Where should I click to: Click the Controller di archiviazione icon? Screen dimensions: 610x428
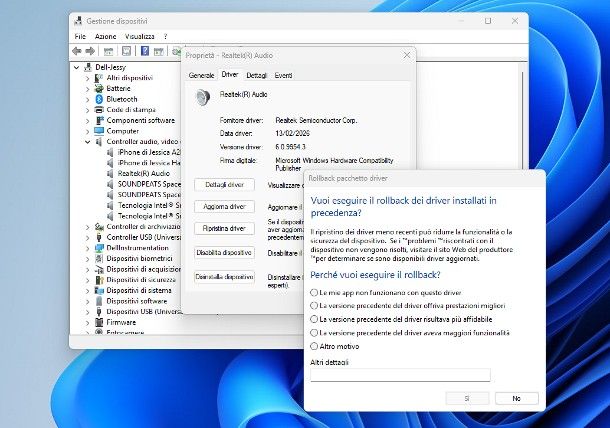99,226
